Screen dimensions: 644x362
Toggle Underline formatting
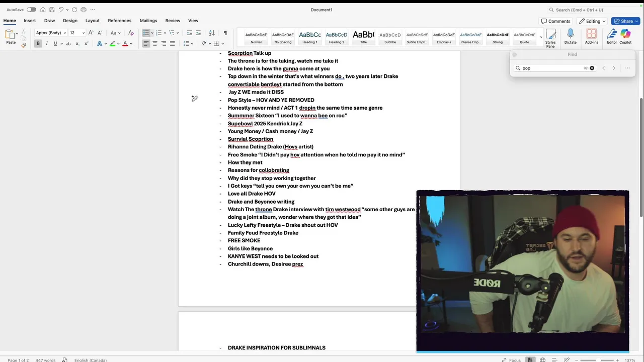[x=55, y=44]
